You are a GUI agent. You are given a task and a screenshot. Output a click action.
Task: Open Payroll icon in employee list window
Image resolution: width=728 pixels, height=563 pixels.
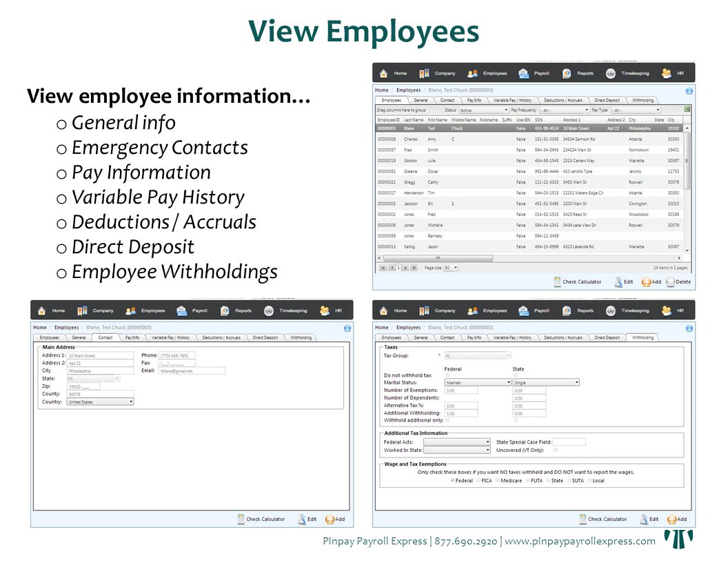[x=523, y=73]
